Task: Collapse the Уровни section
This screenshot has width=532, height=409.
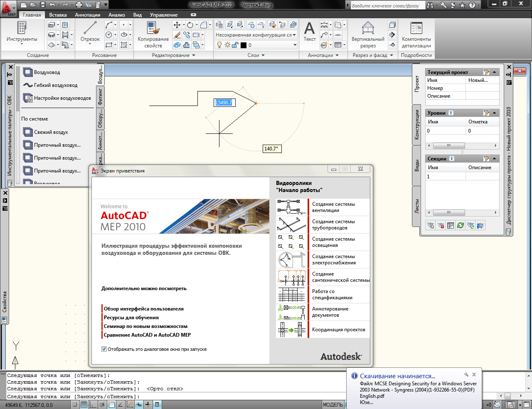Action: 495,113
